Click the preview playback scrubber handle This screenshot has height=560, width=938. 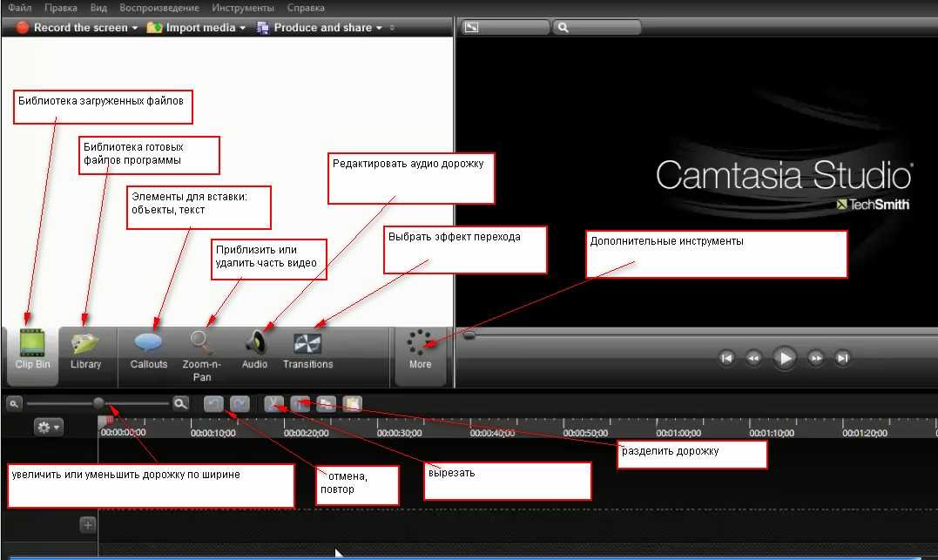coord(469,335)
